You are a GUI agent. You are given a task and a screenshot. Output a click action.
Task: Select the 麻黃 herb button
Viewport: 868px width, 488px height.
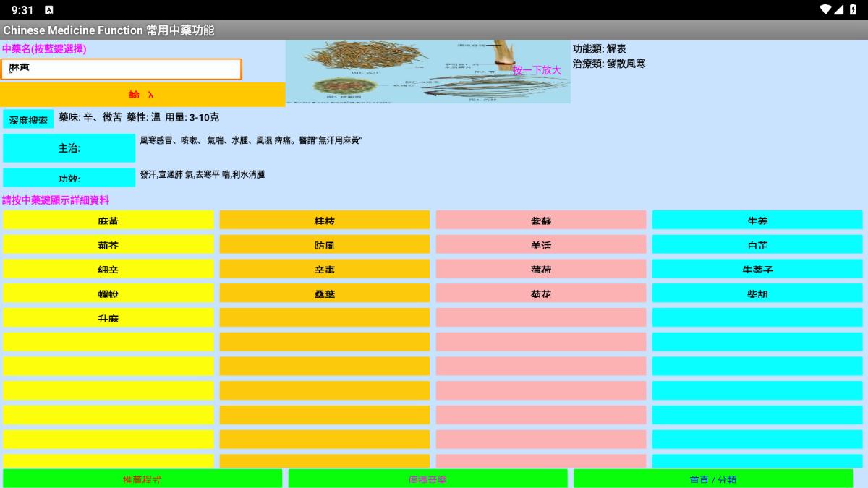pos(109,220)
